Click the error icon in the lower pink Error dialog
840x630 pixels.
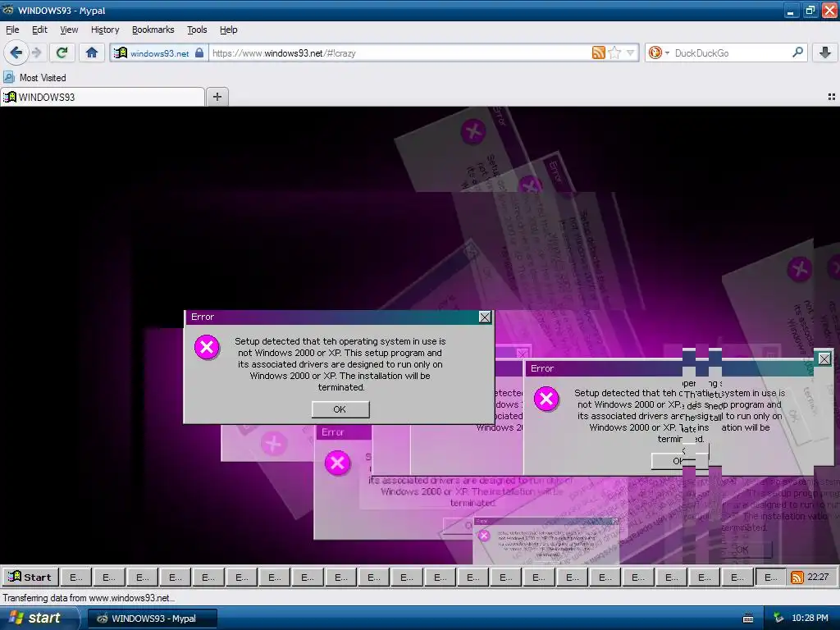pyautogui.click(x=337, y=463)
